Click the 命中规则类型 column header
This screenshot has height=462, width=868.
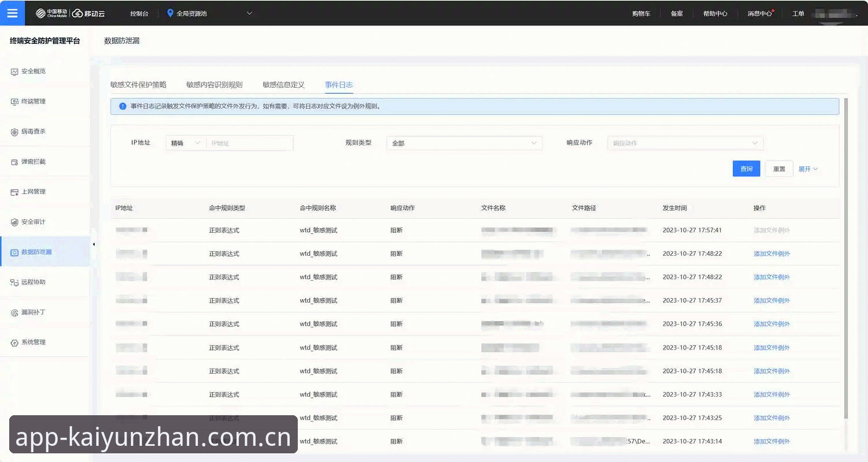coord(227,208)
